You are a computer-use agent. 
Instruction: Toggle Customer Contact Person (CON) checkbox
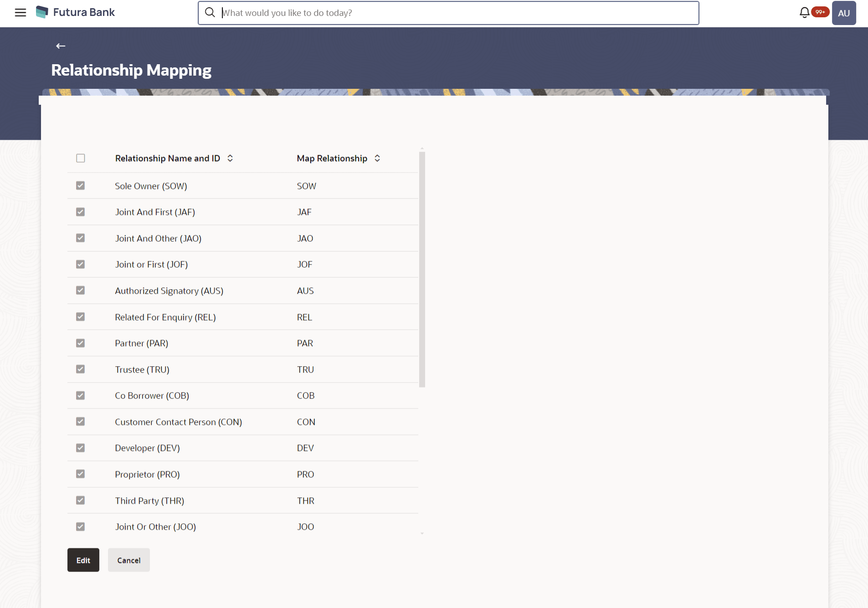pyautogui.click(x=81, y=421)
